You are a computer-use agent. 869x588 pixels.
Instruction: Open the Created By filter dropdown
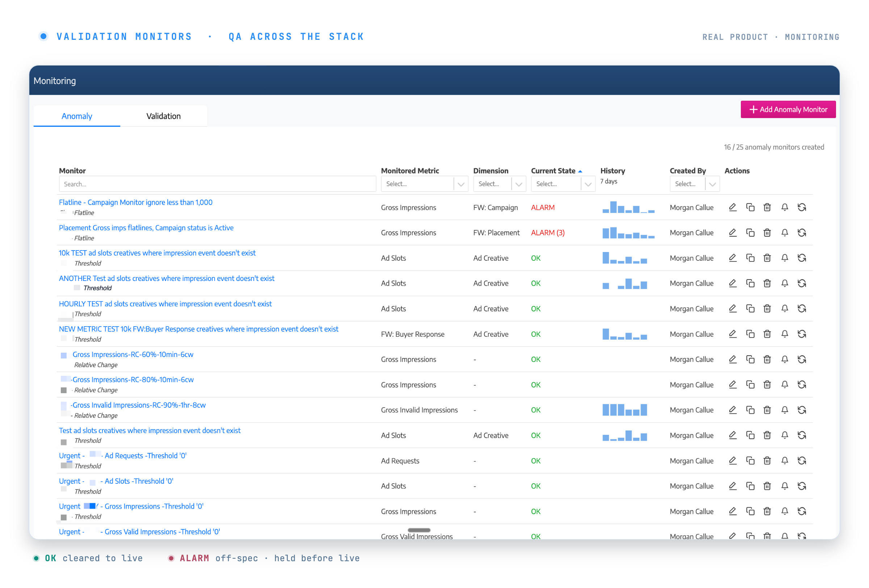point(694,184)
